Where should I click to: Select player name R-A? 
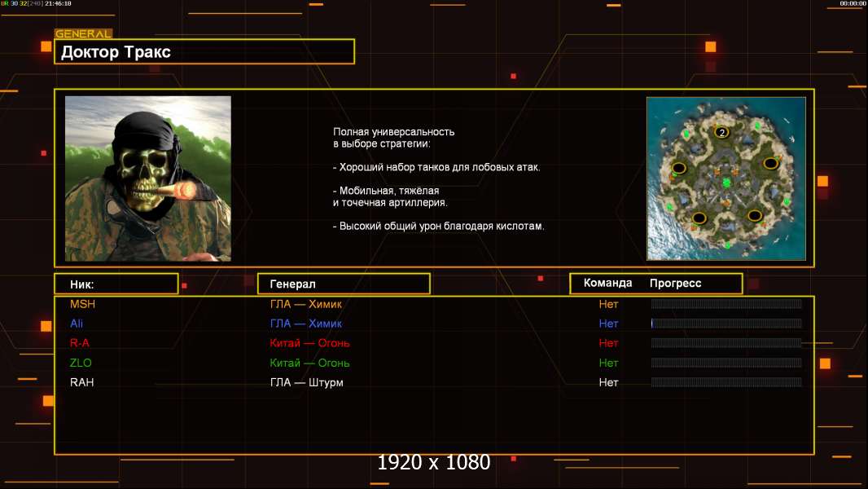80,343
